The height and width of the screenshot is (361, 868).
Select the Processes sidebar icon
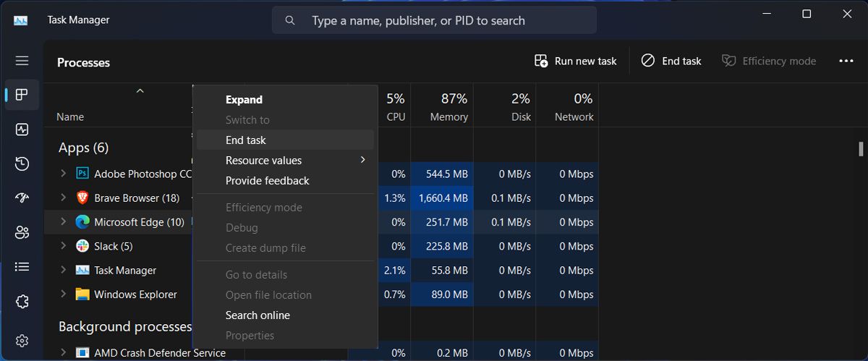click(x=22, y=95)
